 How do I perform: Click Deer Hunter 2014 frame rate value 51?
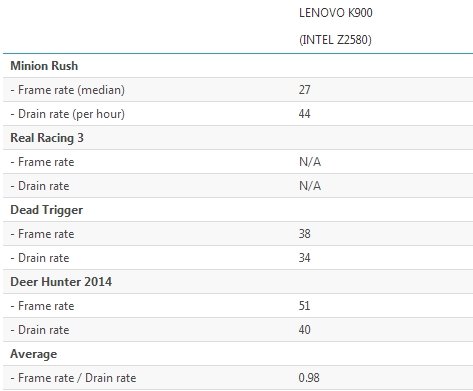(x=304, y=306)
